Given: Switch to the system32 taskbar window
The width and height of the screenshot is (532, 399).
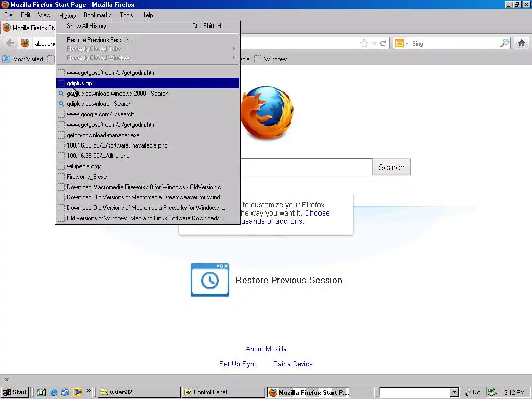Looking at the screenshot, I should (139, 392).
